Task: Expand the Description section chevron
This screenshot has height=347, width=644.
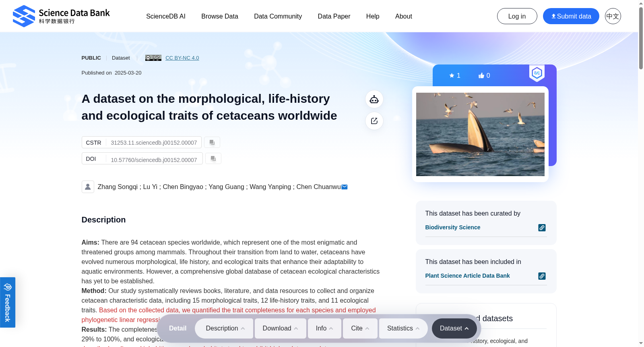Action: click(243, 328)
